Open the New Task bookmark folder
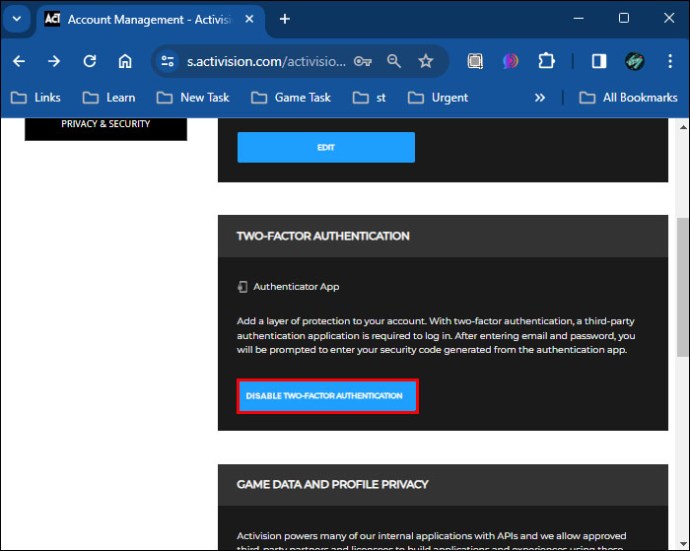 [193, 97]
